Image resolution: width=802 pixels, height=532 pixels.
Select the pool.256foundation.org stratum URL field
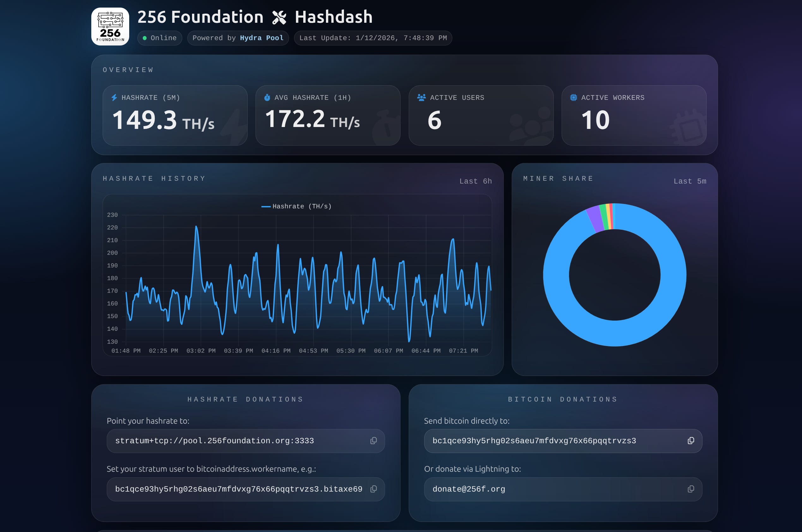pyautogui.click(x=214, y=441)
